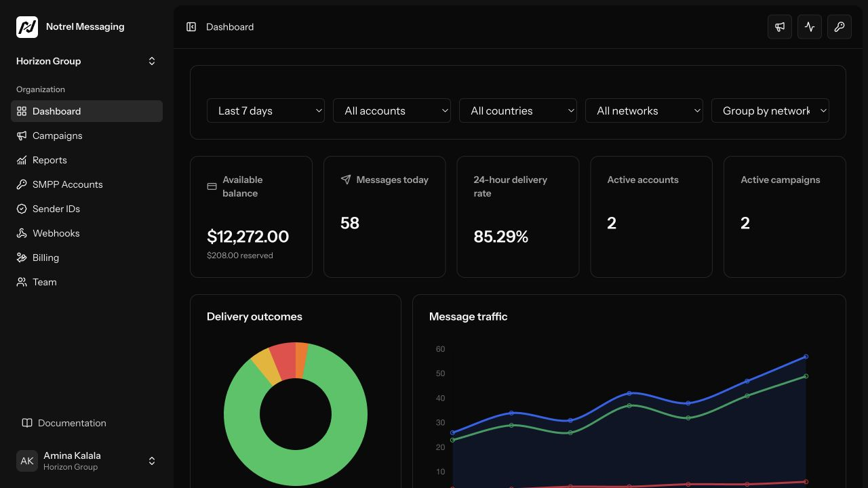Click the Campaigns megaphone icon in sidebar
The height and width of the screenshot is (488, 868).
click(22, 136)
